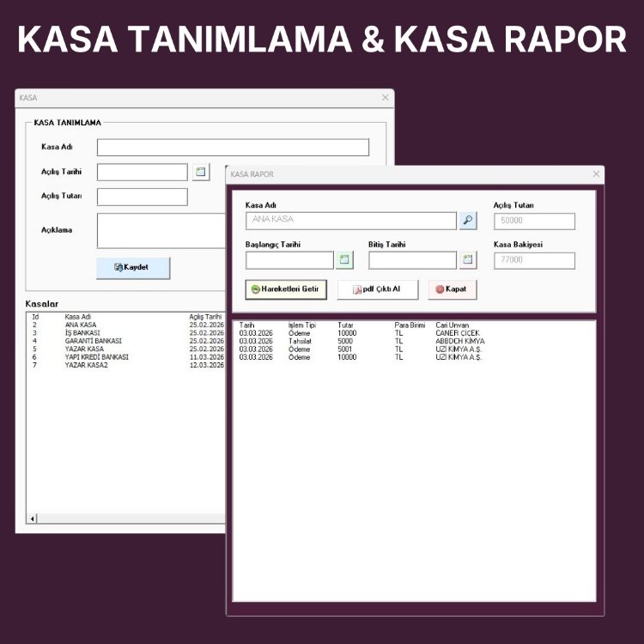Search Kasa Adı with magnifier icon

pos(468,221)
